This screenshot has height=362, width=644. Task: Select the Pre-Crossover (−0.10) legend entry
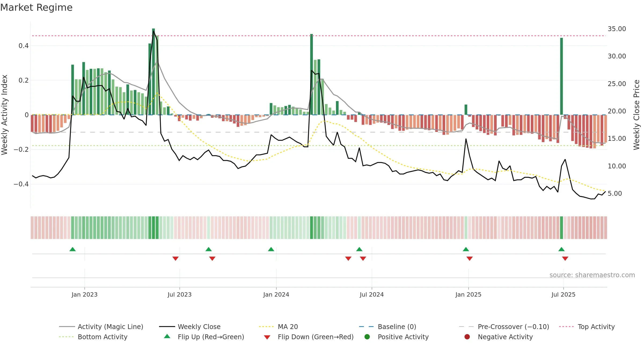tap(504, 327)
